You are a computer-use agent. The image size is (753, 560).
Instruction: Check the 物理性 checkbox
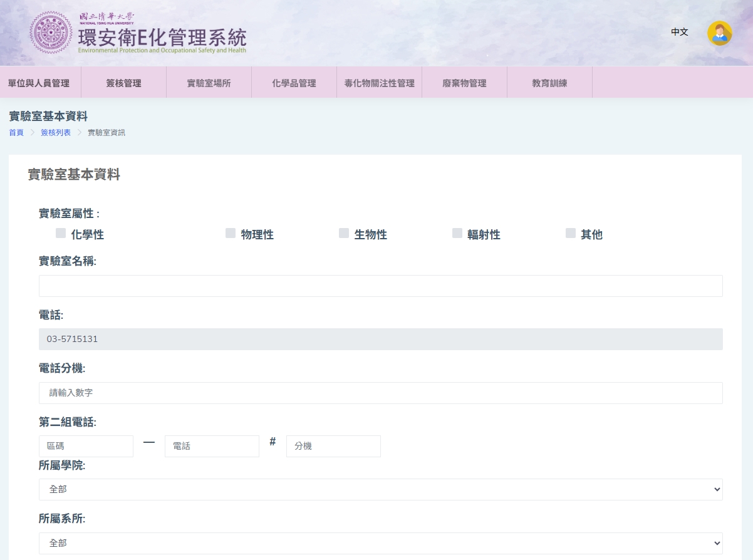[x=231, y=233]
